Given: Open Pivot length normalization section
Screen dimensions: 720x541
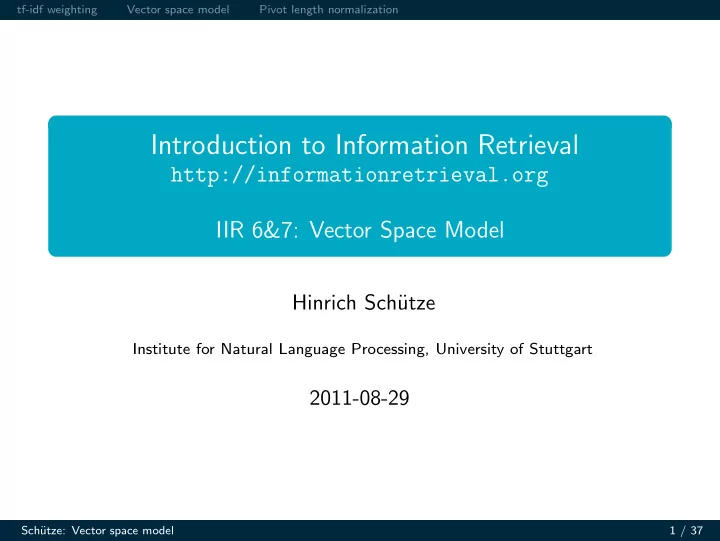Looking at the screenshot, I should click(328, 10).
